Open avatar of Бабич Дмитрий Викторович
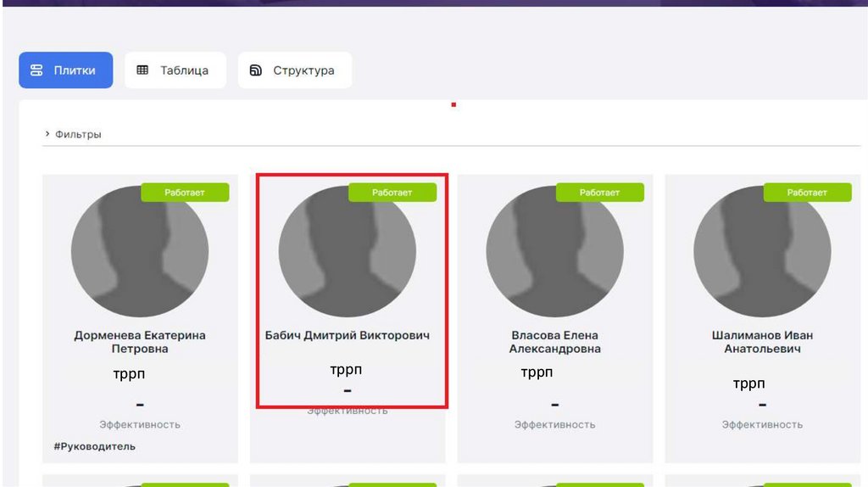Image resolution: width=868 pixels, height=487 pixels. (347, 251)
